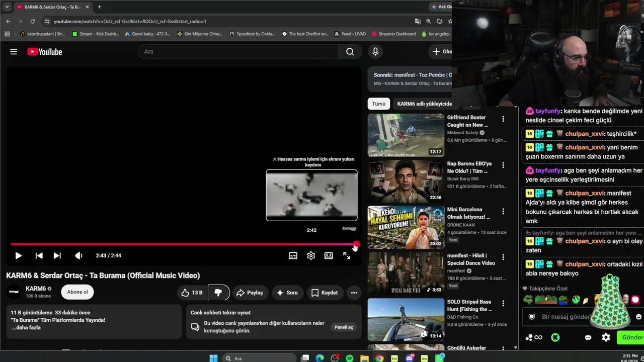644x362 pixels.
Task: Open the Stream - Kick Dashboard bookmark
Action: coord(96,34)
